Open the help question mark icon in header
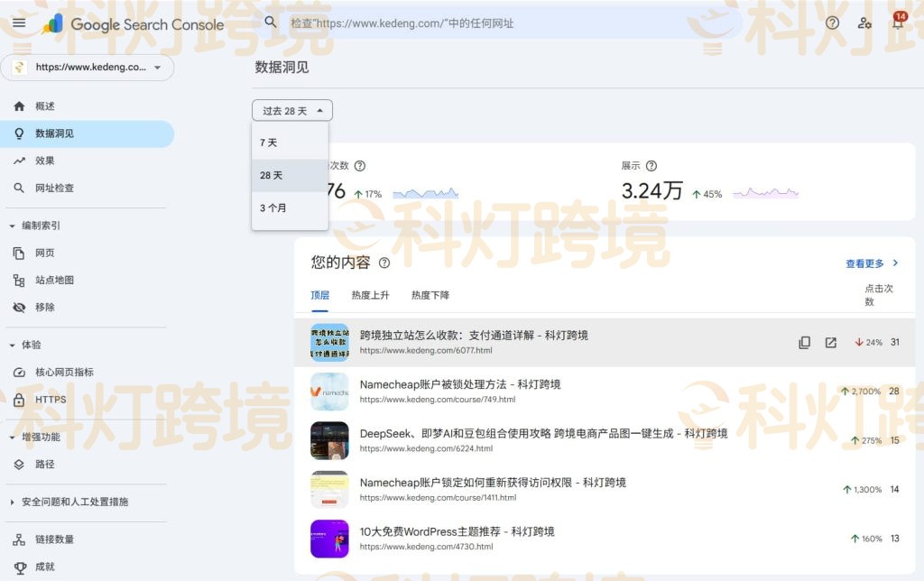Image resolution: width=924 pixels, height=581 pixels. (x=832, y=23)
